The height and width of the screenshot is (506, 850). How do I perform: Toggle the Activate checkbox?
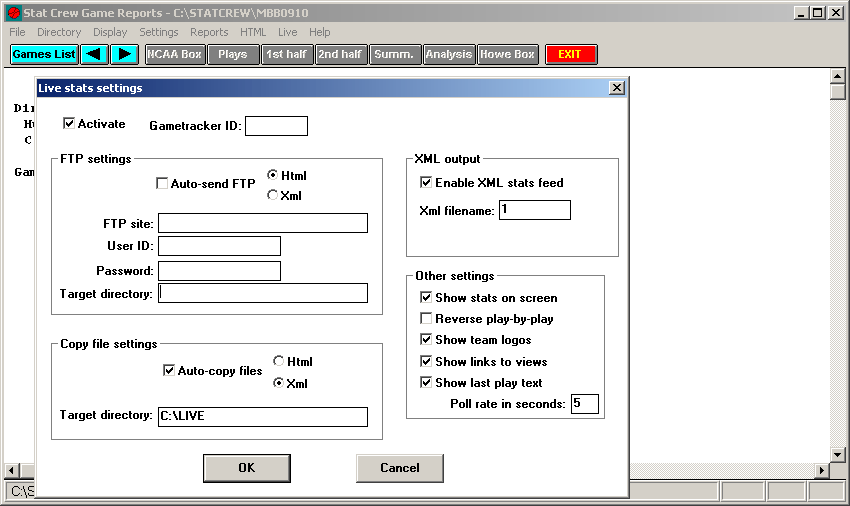coord(69,124)
